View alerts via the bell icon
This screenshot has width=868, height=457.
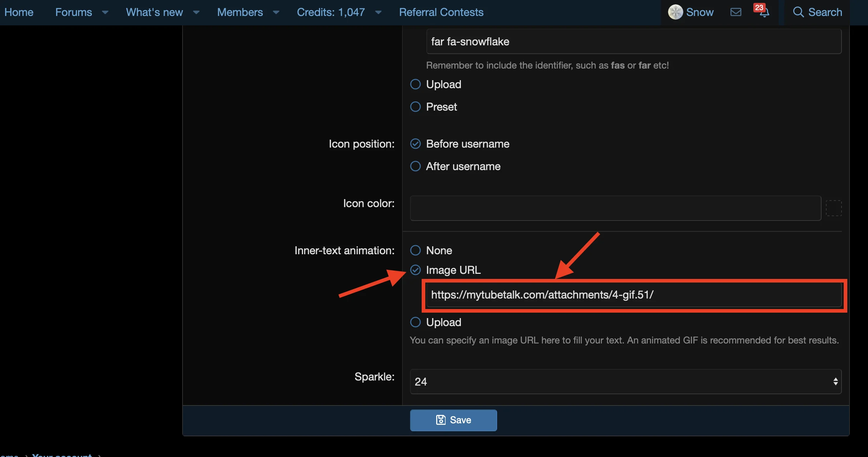point(763,14)
